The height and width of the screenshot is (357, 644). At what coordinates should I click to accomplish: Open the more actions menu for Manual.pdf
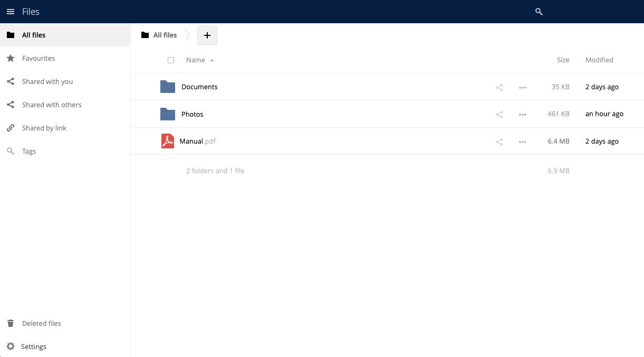522,142
